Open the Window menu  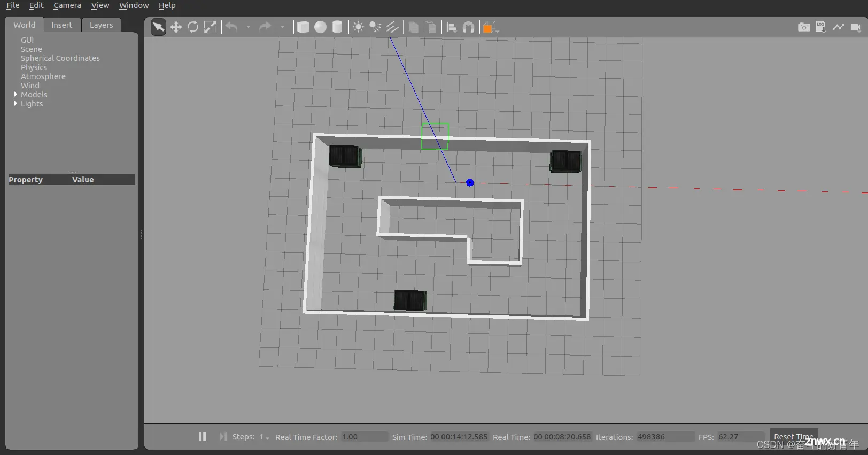[x=134, y=5]
